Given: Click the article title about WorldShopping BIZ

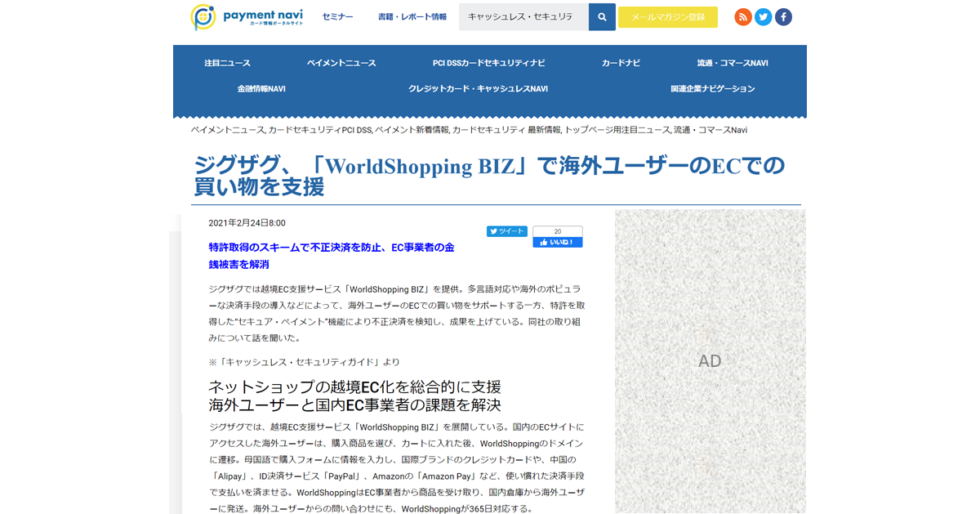Looking at the screenshot, I should [488, 176].
